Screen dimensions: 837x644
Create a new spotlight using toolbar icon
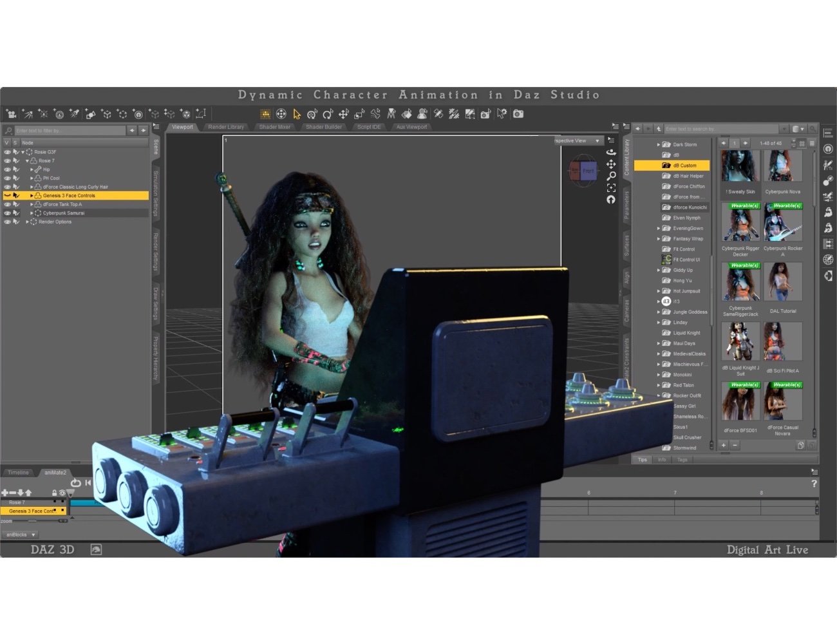[74, 114]
